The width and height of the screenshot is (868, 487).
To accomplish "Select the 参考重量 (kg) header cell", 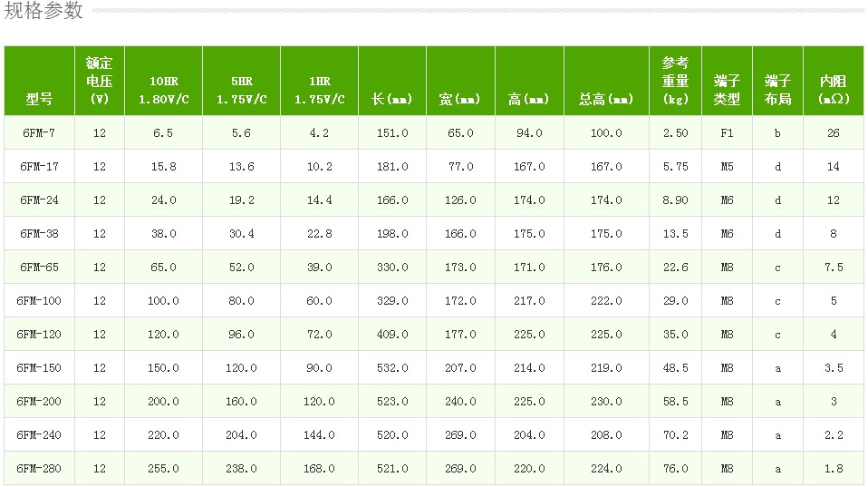I will point(675,81).
